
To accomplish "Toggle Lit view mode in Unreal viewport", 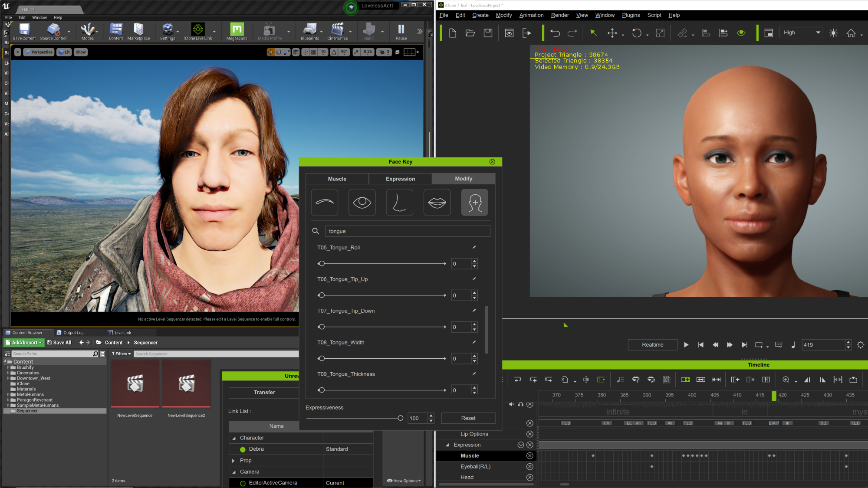I will (64, 52).
